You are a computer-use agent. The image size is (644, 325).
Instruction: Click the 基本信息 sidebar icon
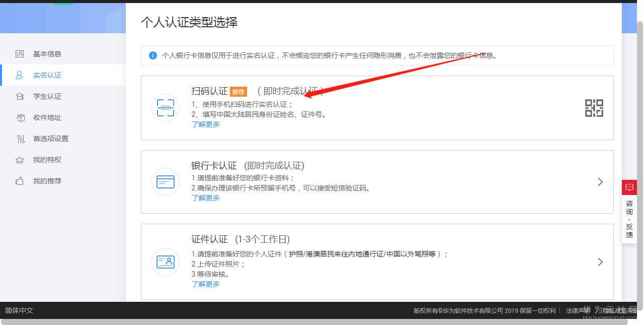pos(20,54)
